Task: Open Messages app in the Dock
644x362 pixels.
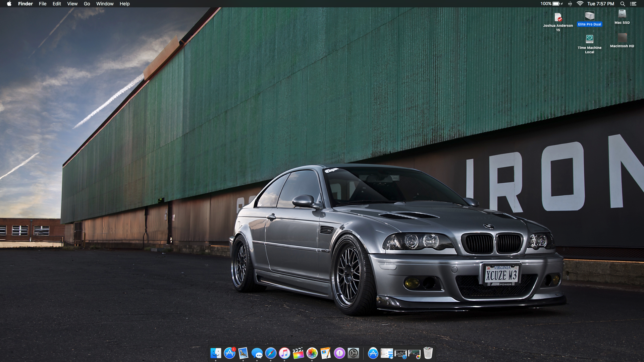Action: point(257,353)
